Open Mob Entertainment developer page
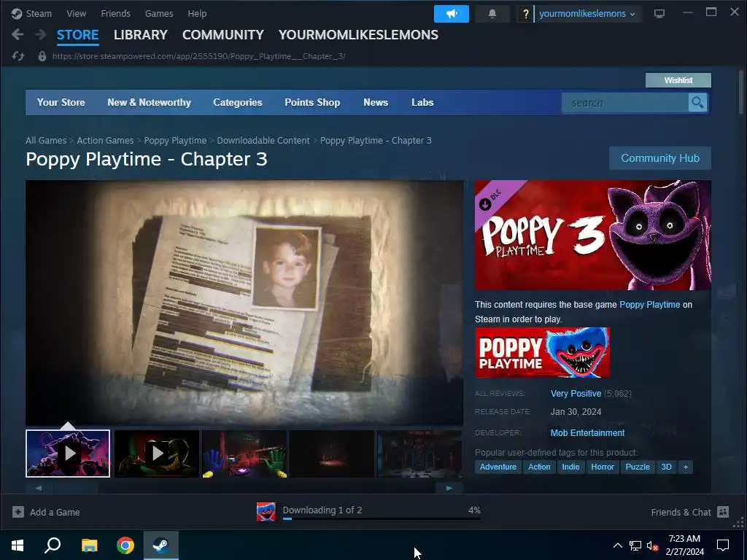 [587, 433]
